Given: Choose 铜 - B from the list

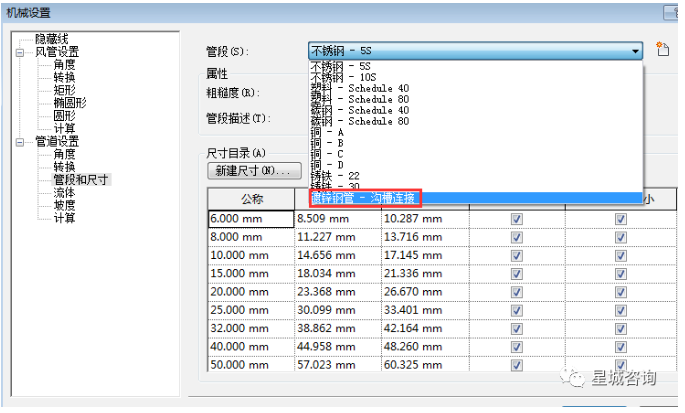Looking at the screenshot, I should tap(476, 143).
